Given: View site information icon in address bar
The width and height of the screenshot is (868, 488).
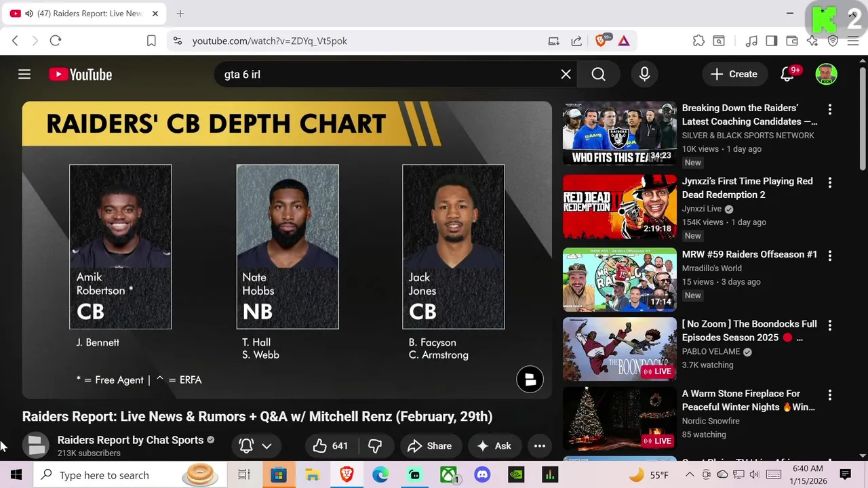Looking at the screenshot, I should 178,41.
